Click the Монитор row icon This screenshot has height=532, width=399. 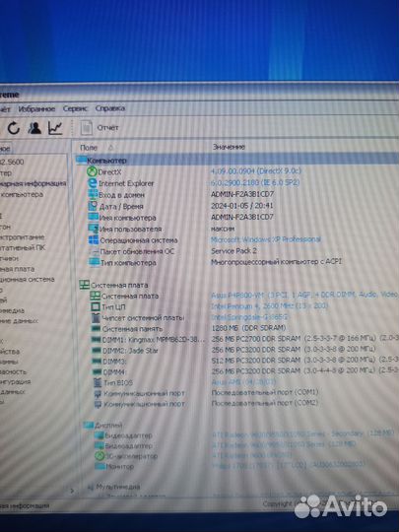coord(100,467)
